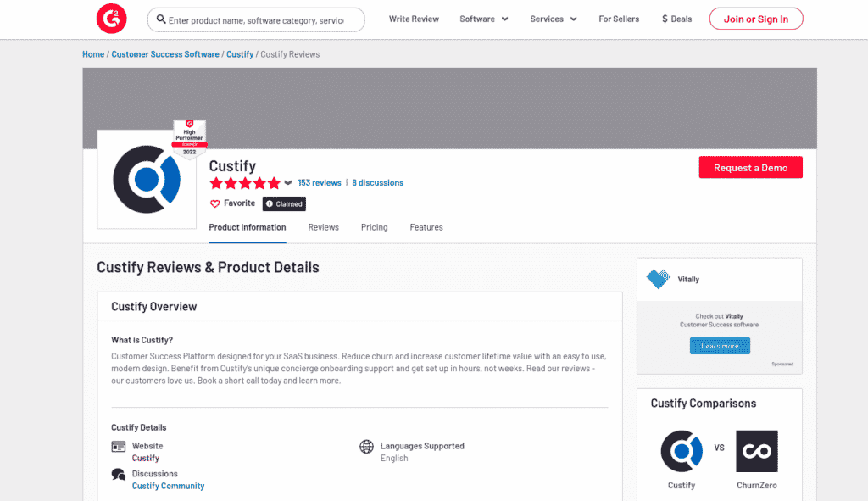Open the Custify breadcrumb link
868x501 pixels.
pos(240,54)
